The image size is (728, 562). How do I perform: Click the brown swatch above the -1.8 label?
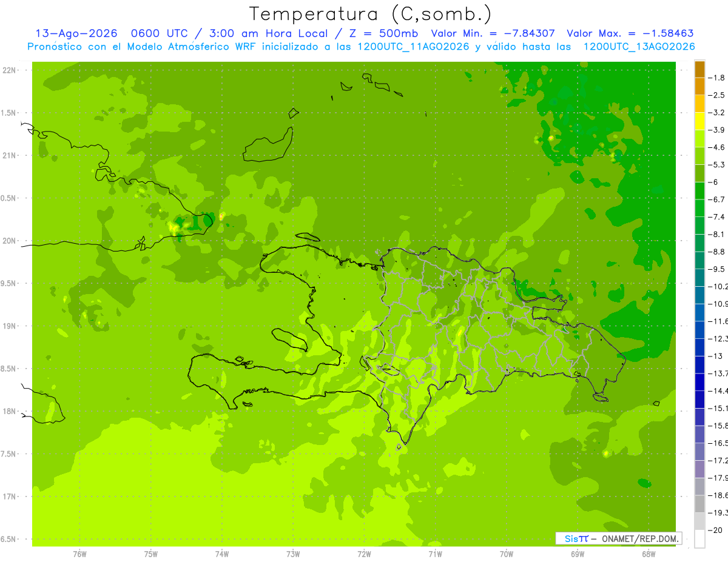click(x=699, y=69)
